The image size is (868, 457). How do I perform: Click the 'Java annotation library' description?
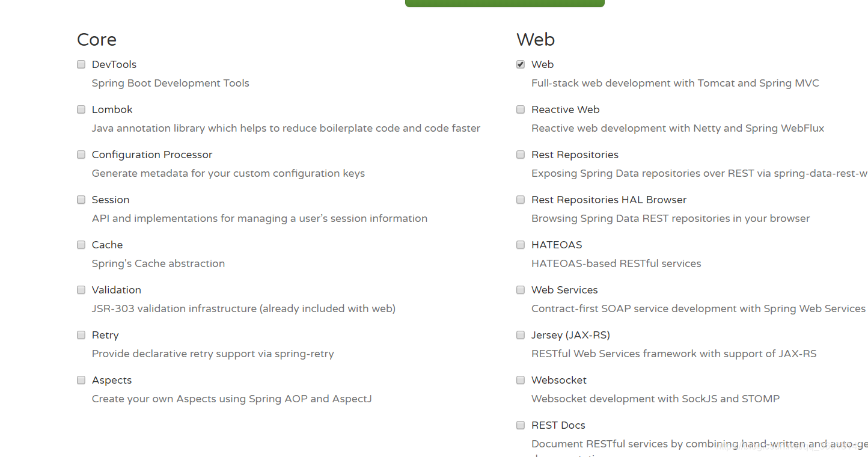[x=286, y=128]
